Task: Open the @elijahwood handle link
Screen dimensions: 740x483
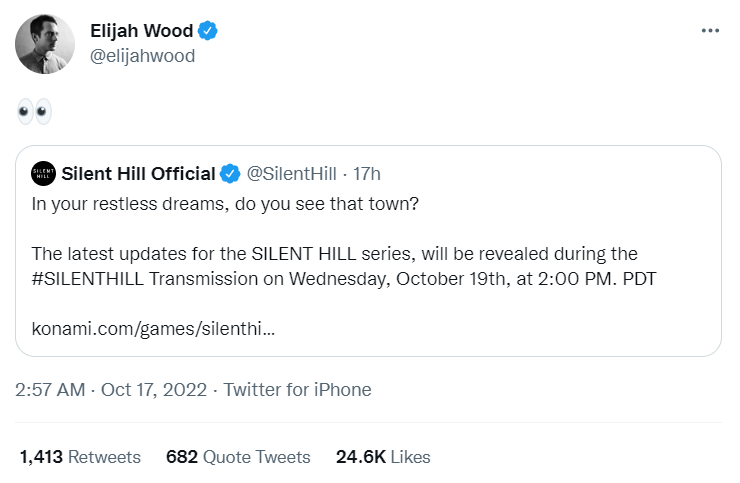Action: click(x=142, y=56)
